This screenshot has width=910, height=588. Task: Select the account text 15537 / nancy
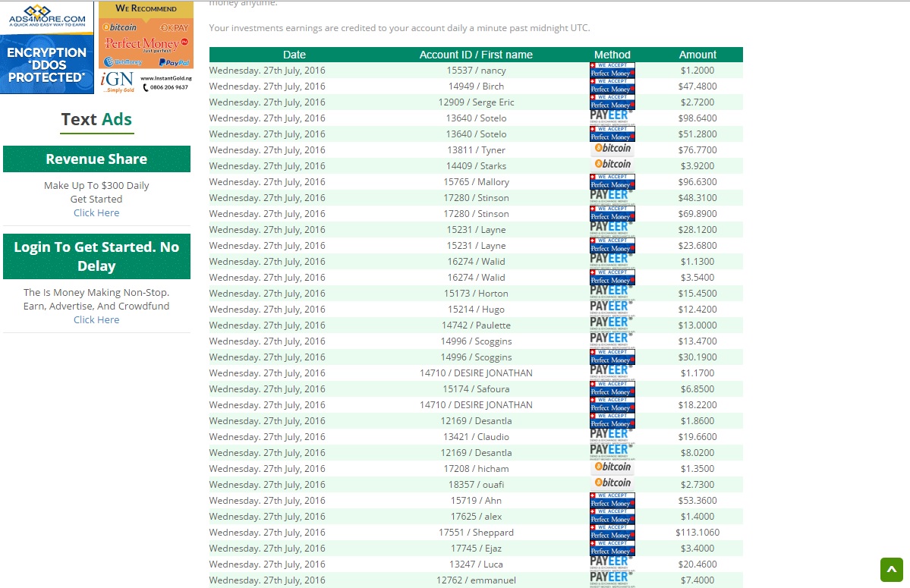pos(476,70)
